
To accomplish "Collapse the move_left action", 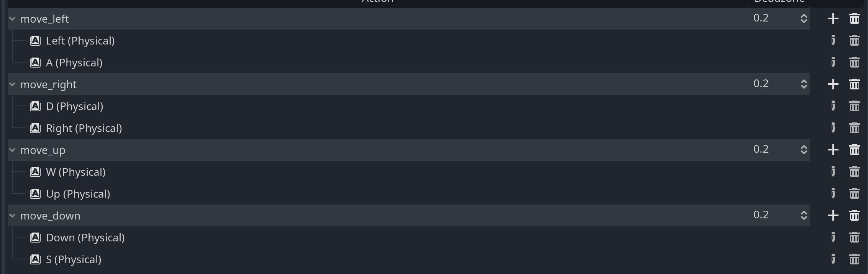I will point(12,18).
